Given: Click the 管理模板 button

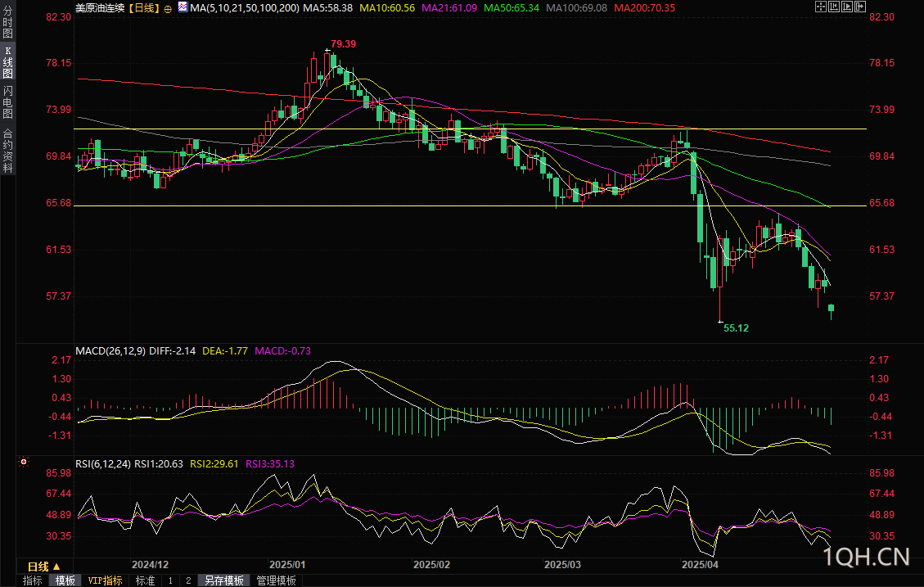Looking at the screenshot, I should [276, 580].
